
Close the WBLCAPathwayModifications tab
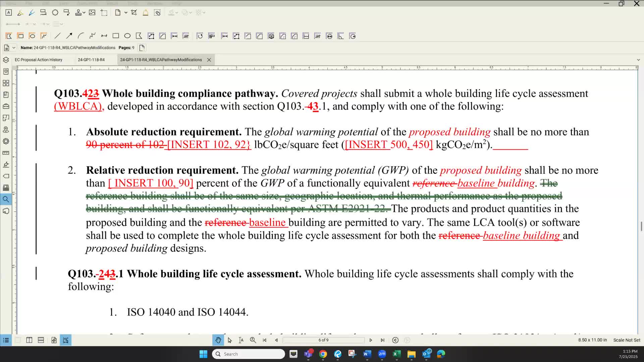209,60
